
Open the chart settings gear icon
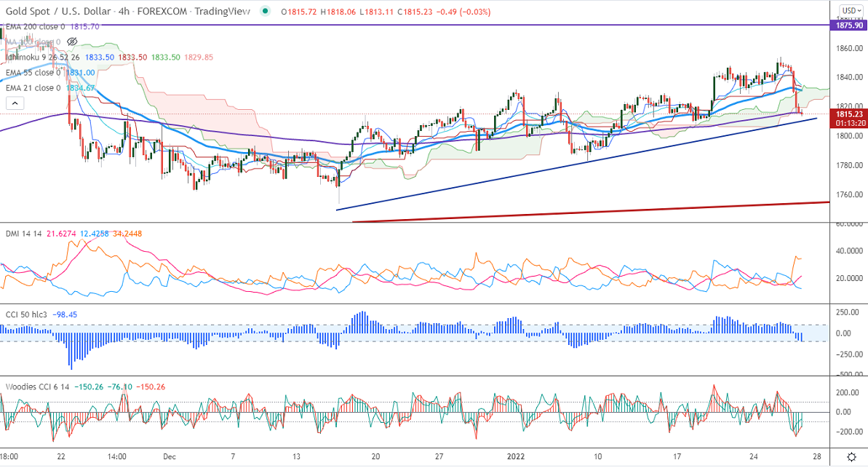click(852, 457)
